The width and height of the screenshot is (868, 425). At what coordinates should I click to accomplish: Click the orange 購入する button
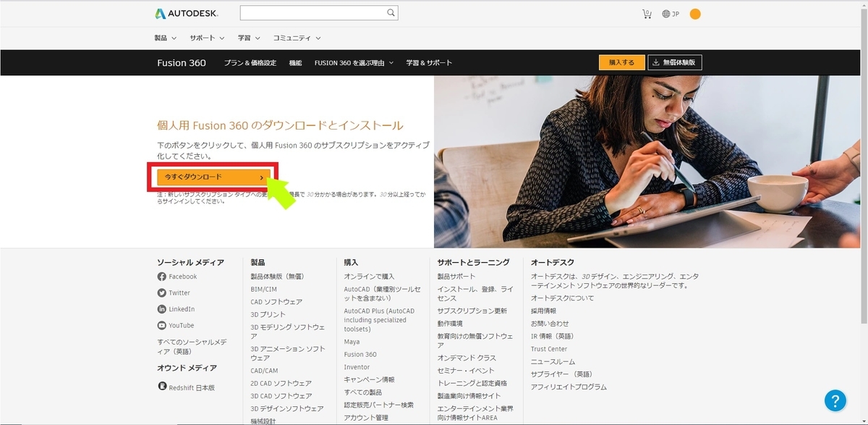(x=621, y=62)
